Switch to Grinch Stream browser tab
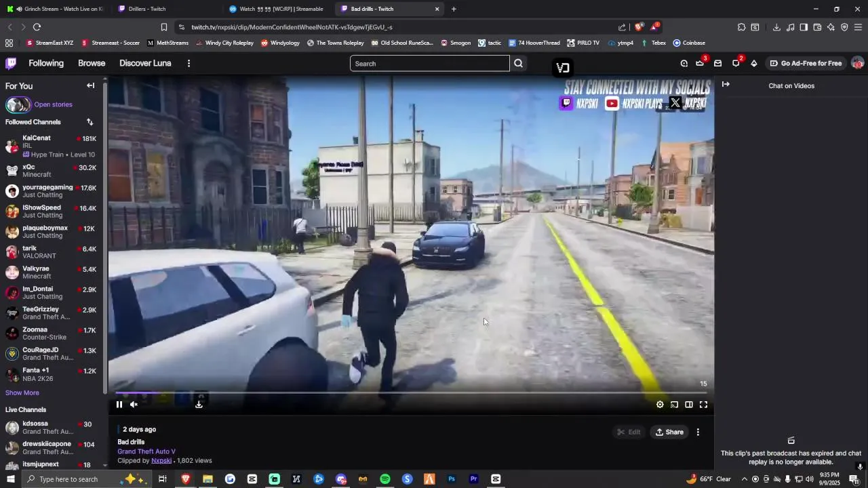This screenshot has height=488, width=868. [x=56, y=9]
